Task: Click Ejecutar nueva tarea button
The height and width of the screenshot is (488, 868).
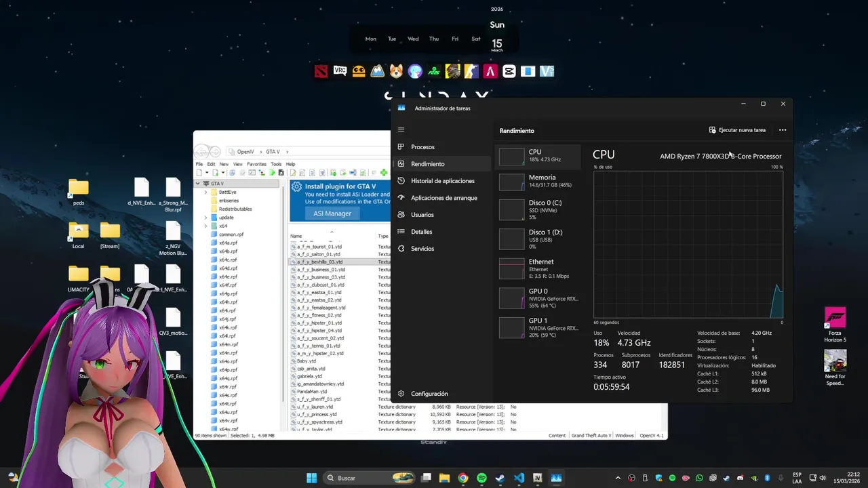Action: [x=737, y=130]
